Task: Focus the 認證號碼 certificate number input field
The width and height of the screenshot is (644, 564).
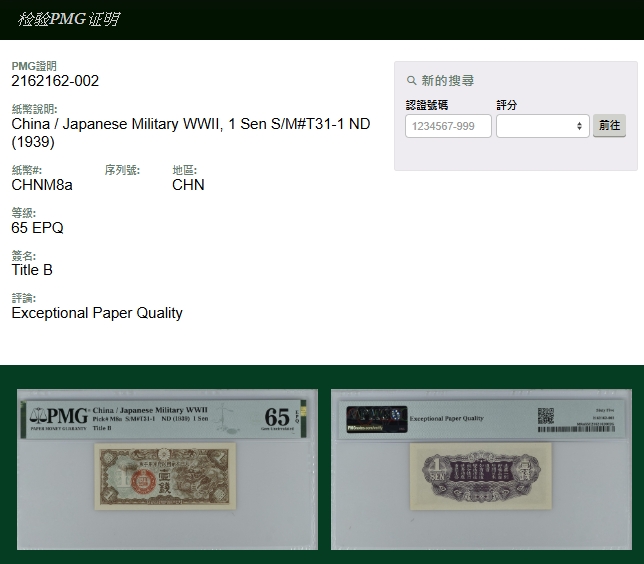Action: (448, 126)
